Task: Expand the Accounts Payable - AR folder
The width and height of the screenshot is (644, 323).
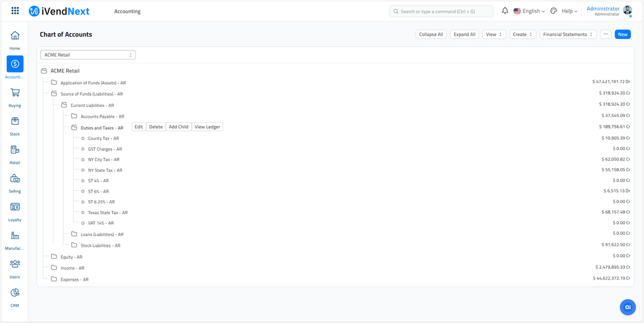Action: click(x=102, y=116)
